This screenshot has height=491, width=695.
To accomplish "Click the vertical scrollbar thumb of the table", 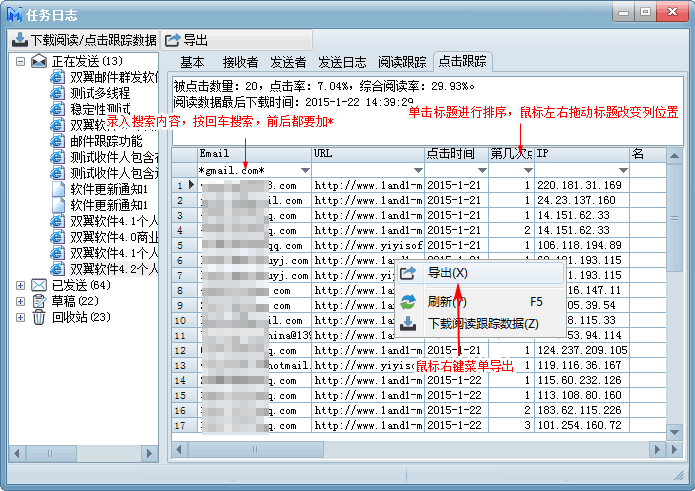I will [x=674, y=218].
